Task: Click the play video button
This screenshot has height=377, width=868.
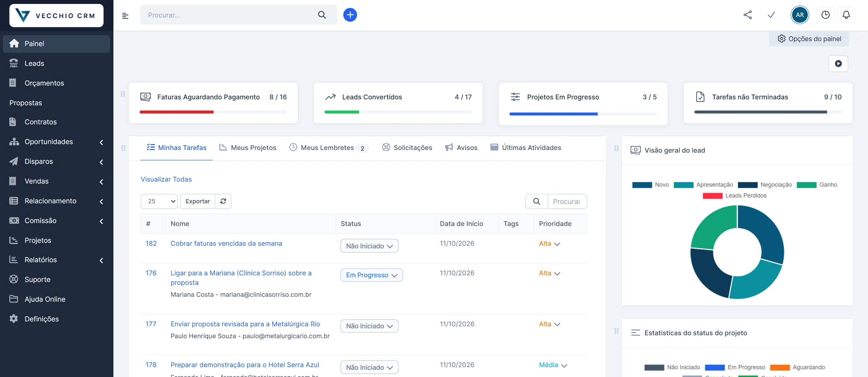Action: coord(838,63)
